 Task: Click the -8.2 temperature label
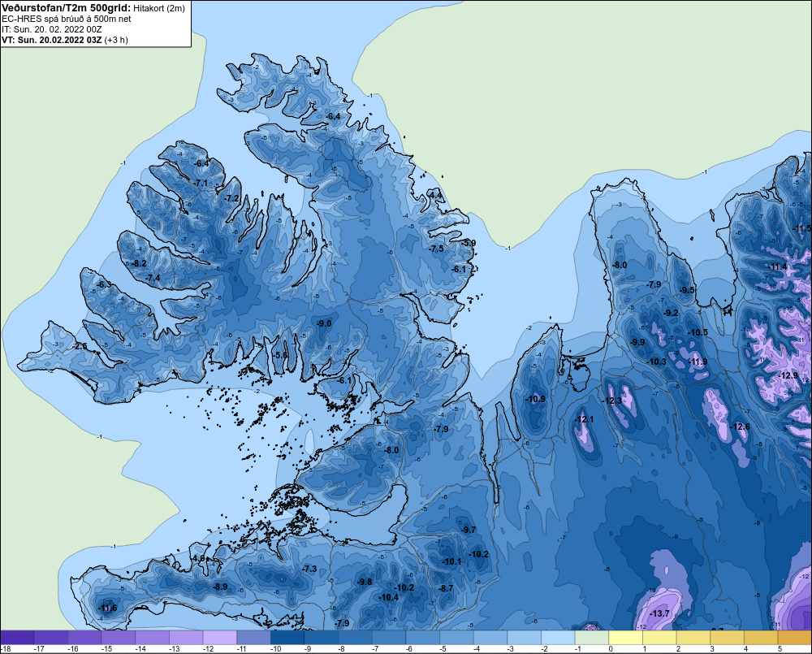tap(139, 263)
